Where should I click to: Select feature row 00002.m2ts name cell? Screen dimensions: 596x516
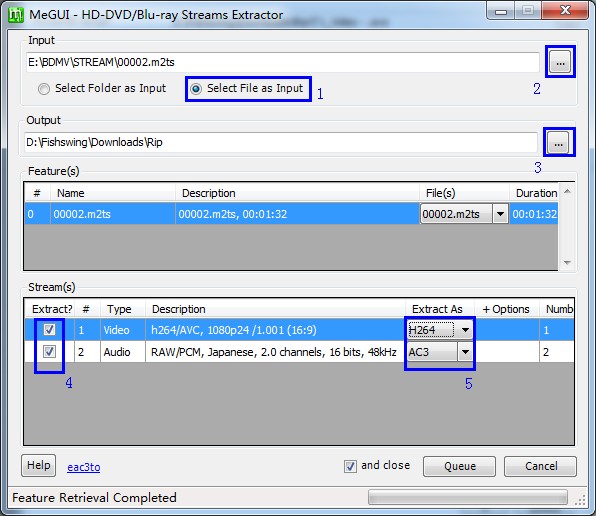113,214
